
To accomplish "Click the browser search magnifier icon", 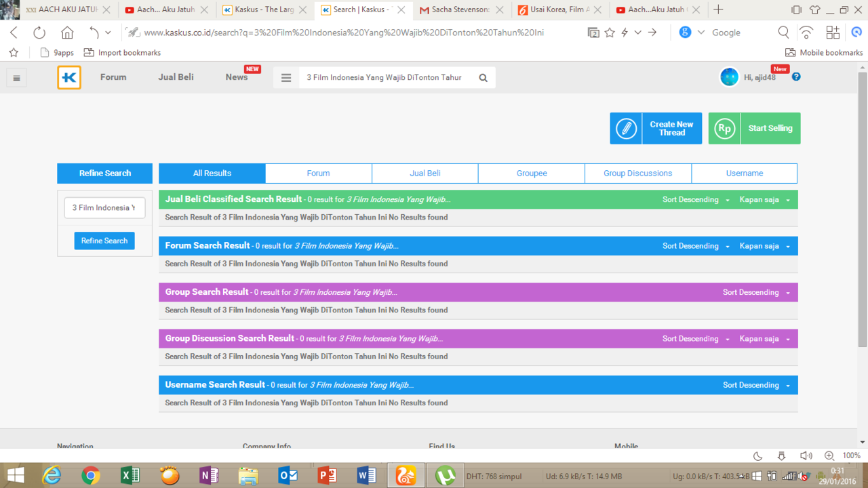I will 783,33.
